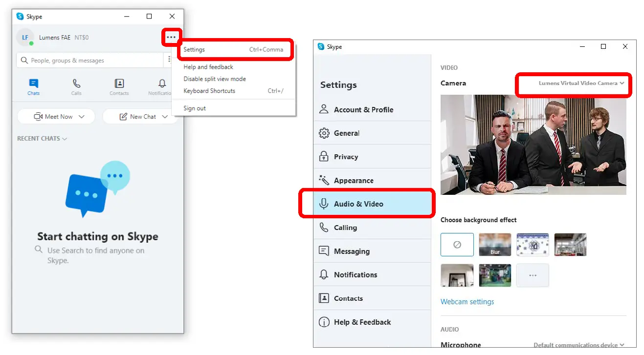Open Help & Feedback via the info icon

[324, 322]
